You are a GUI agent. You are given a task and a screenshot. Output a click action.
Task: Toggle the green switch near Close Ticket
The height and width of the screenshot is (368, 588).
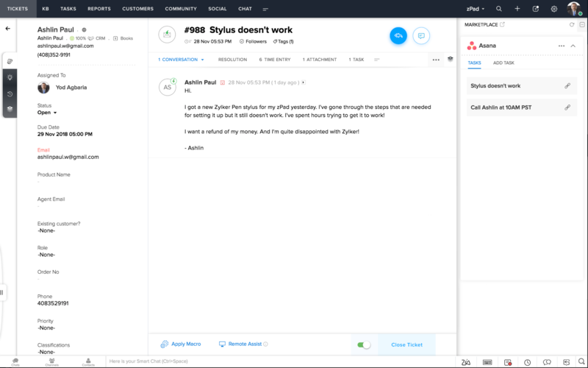click(363, 344)
